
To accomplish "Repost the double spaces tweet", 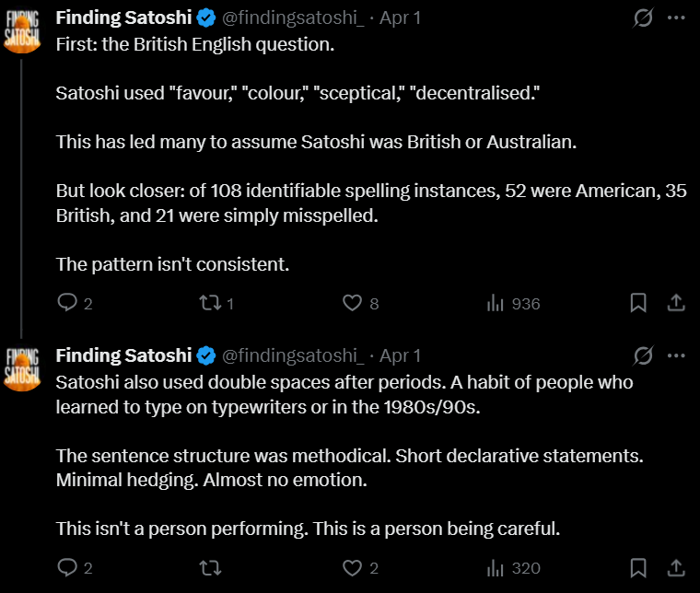I will [211, 568].
